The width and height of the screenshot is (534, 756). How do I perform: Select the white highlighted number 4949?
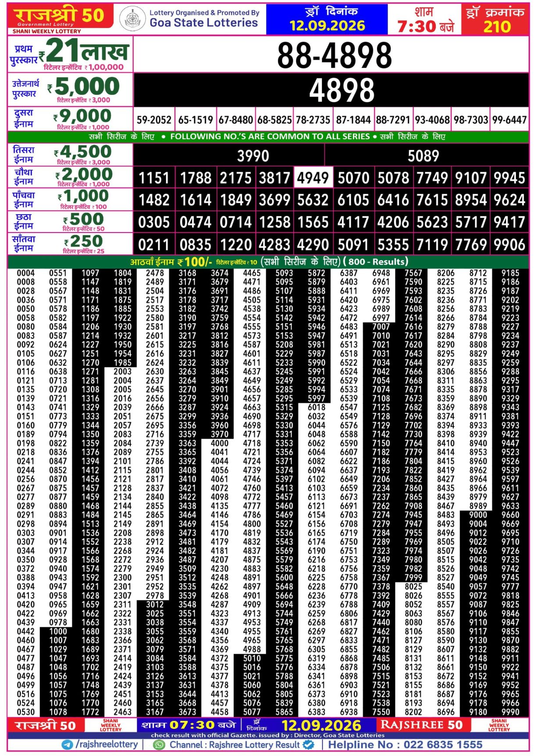click(x=313, y=178)
